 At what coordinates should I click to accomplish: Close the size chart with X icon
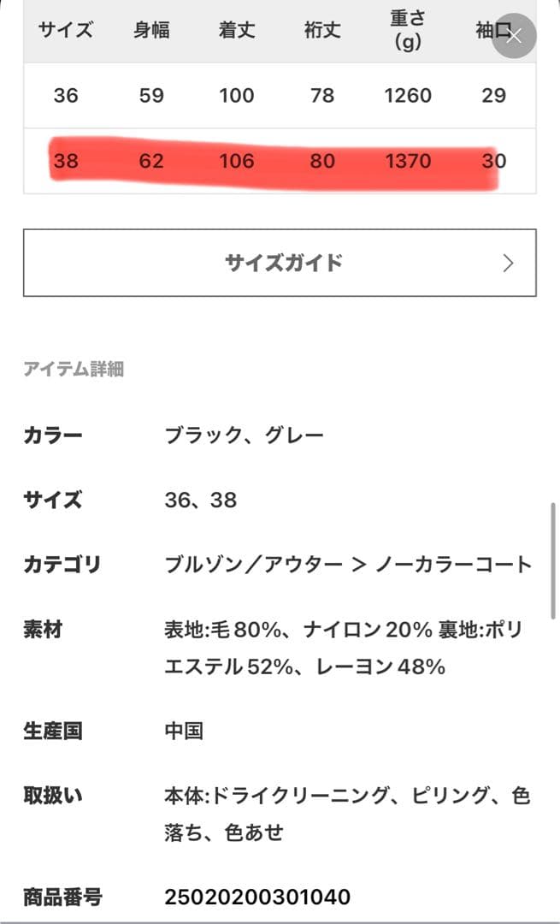pyautogui.click(x=514, y=36)
